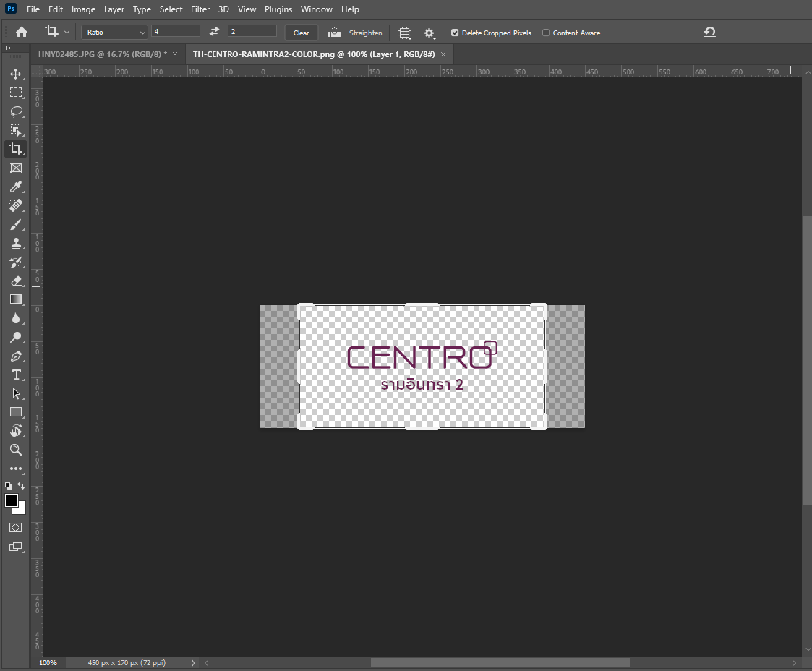Click the foreground black color swatch
The image size is (812, 671).
(x=12, y=500)
